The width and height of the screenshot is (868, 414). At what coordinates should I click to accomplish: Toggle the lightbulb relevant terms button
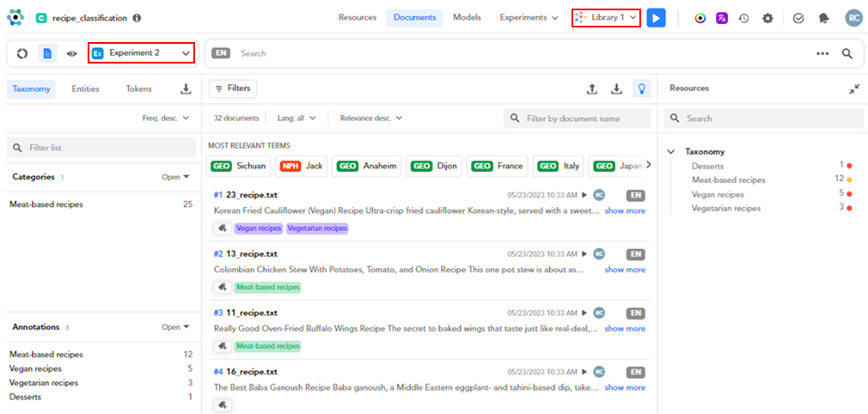(640, 88)
